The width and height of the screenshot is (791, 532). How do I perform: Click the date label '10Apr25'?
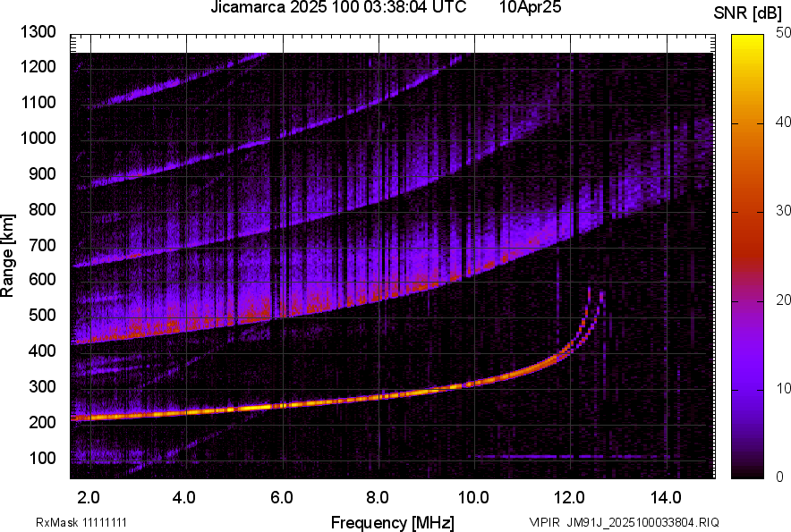tap(531, 7)
